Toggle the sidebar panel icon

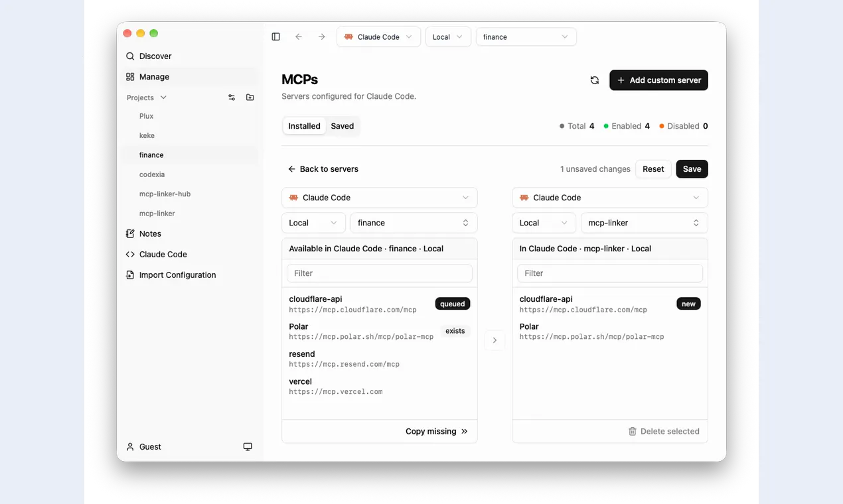pos(276,37)
